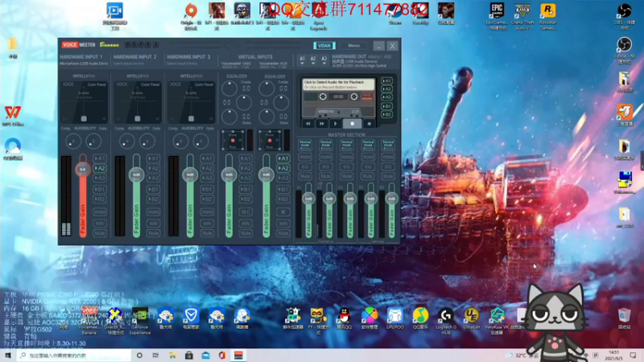Click Voicemeeter VAIO surround panner pad

pos(233,140)
